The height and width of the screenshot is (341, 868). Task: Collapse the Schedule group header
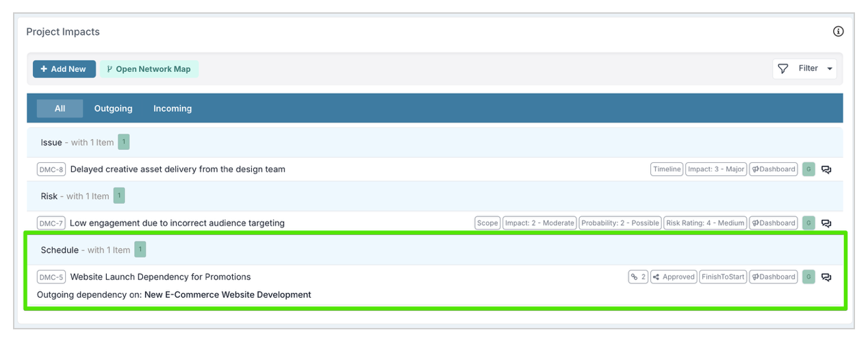(435, 250)
